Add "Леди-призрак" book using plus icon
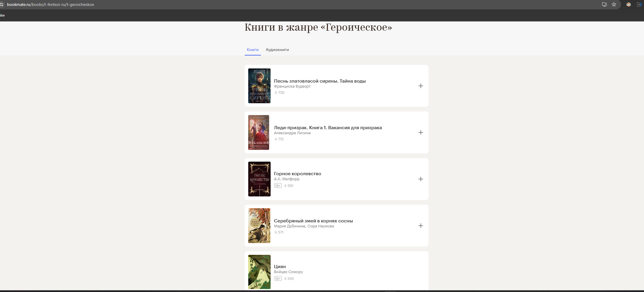Viewport: 644px width, 292px height. coord(420,132)
